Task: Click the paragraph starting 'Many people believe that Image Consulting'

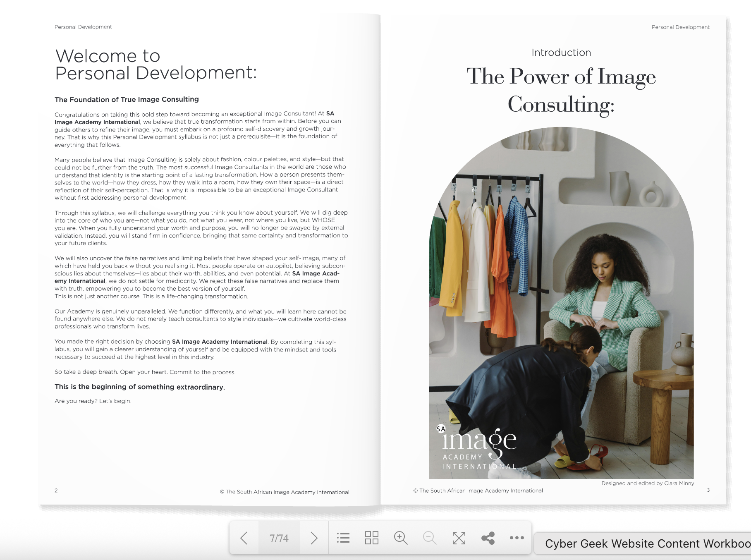Action: pyautogui.click(x=201, y=178)
